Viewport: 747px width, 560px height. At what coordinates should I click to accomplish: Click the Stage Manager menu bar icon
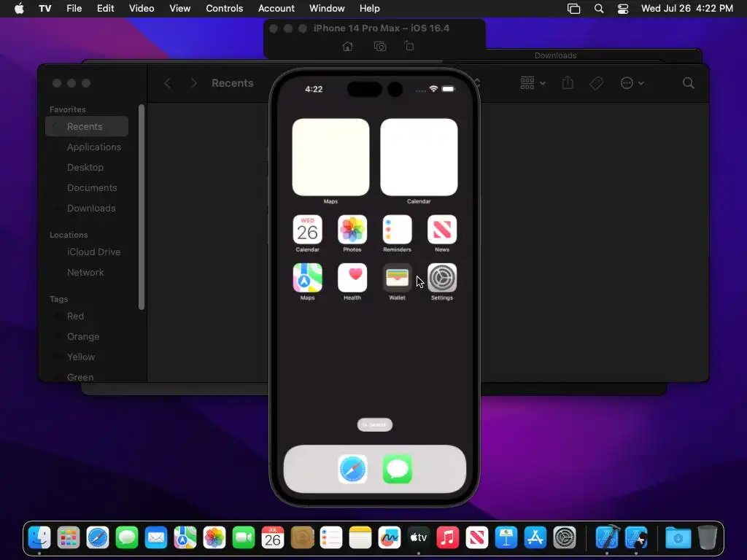pos(573,9)
